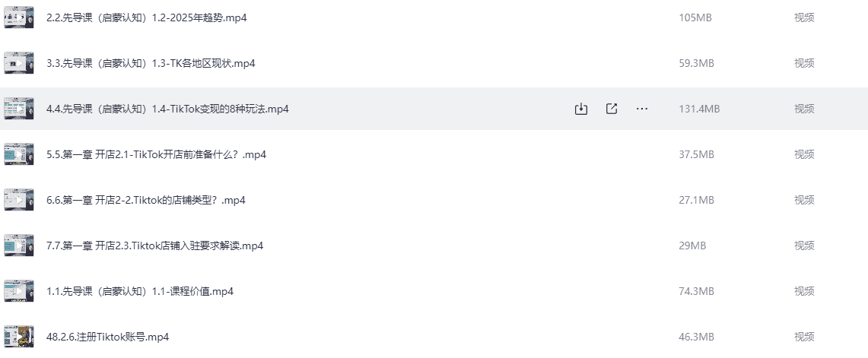Click thumbnail of 注册Tiktok账号 video

(19, 337)
